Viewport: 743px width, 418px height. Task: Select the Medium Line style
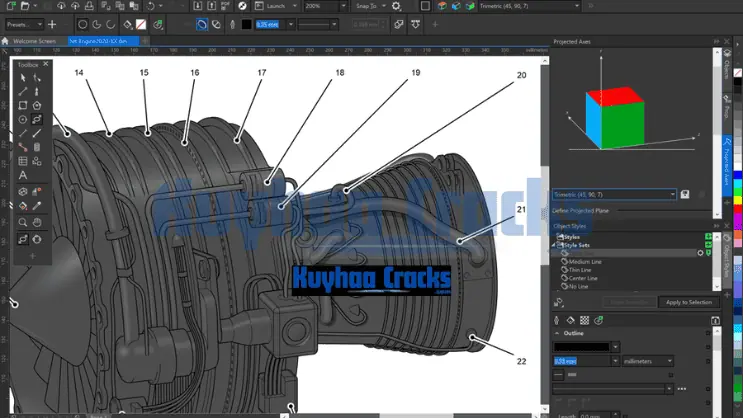[586, 262]
